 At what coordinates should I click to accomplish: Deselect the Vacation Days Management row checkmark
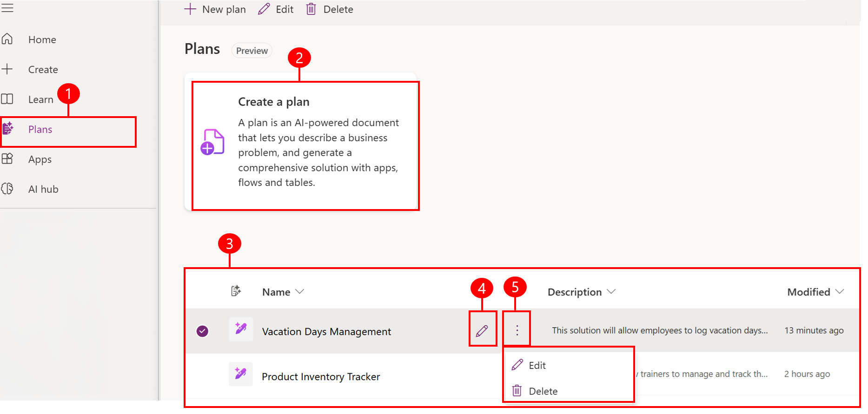click(x=202, y=331)
